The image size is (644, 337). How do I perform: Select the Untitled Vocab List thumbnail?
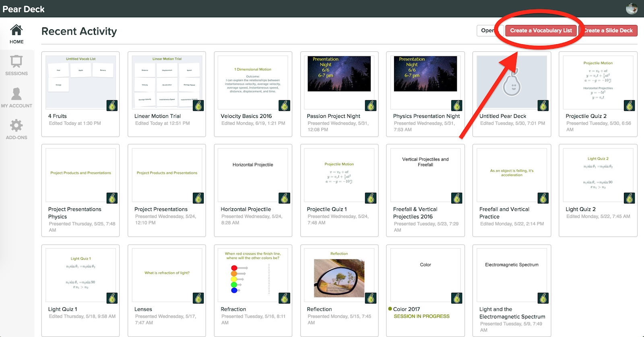click(x=81, y=82)
